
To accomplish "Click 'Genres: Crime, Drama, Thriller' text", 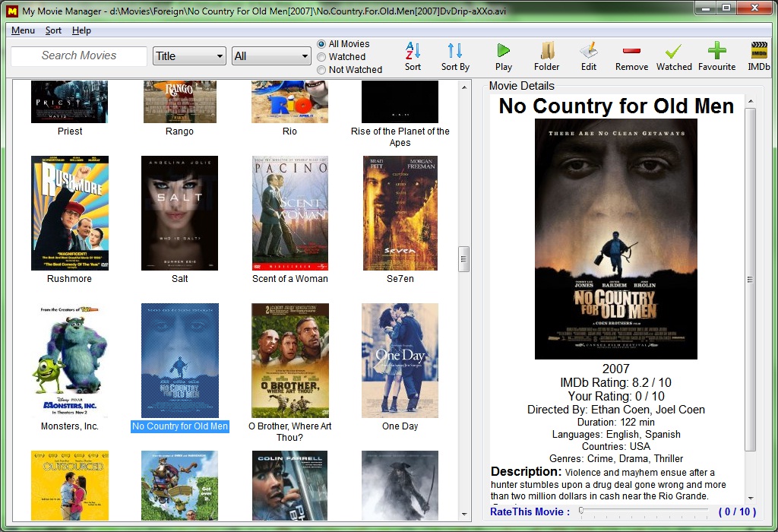I will point(615,458).
